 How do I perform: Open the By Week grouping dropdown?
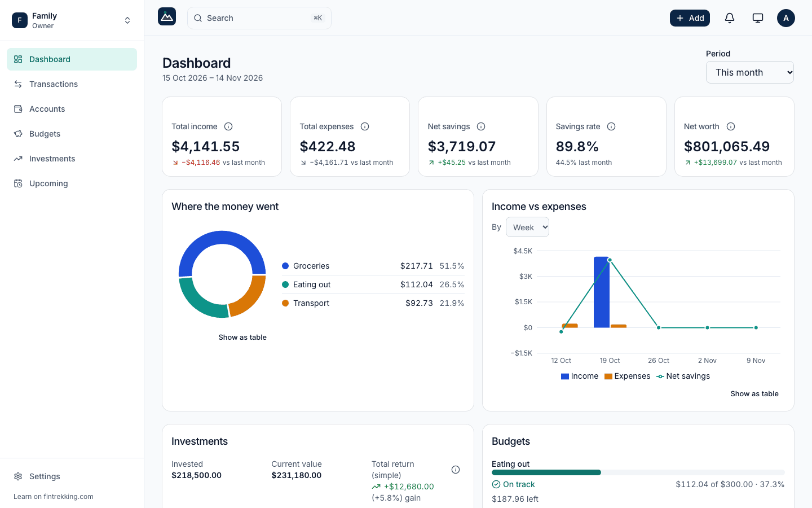click(527, 227)
